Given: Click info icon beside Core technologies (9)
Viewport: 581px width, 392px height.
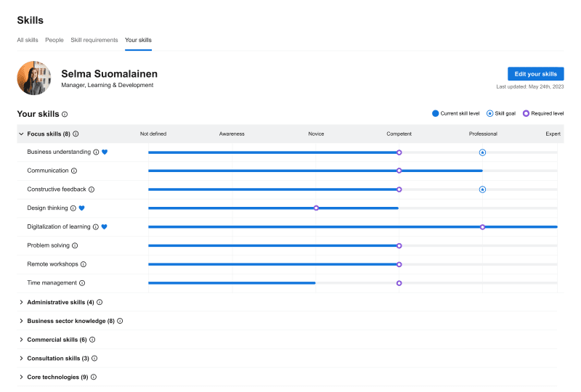Looking at the screenshot, I should [94, 377].
